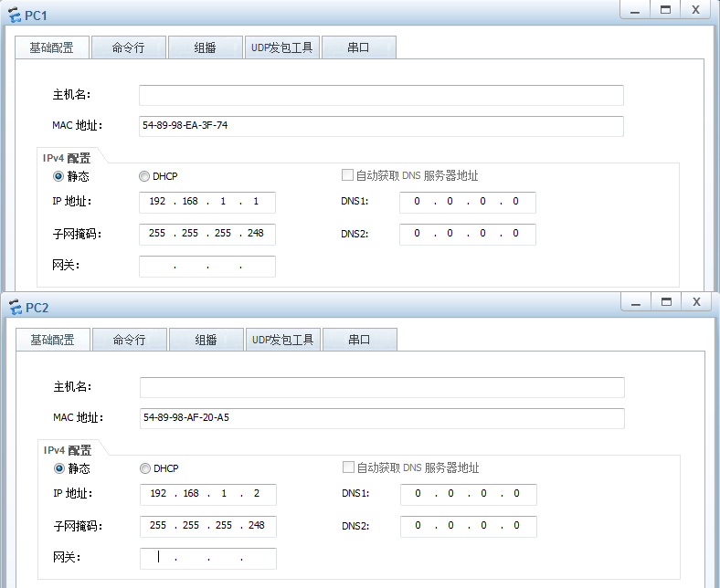Switch to 串口 tab in PC2
This screenshot has height=588, width=720.
pyautogui.click(x=359, y=340)
